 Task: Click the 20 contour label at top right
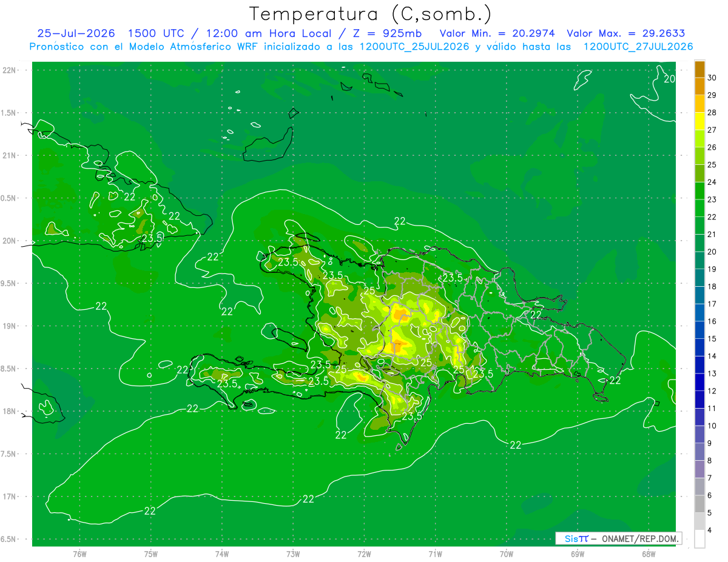669,79
